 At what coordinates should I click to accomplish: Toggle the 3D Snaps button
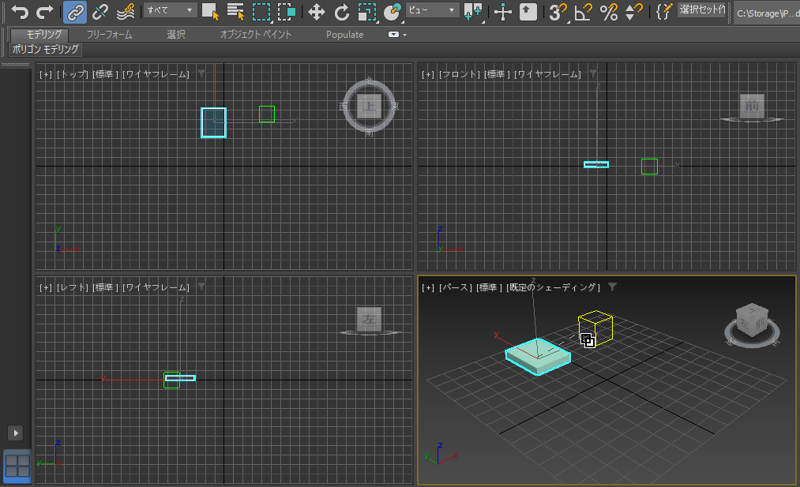pyautogui.click(x=558, y=12)
